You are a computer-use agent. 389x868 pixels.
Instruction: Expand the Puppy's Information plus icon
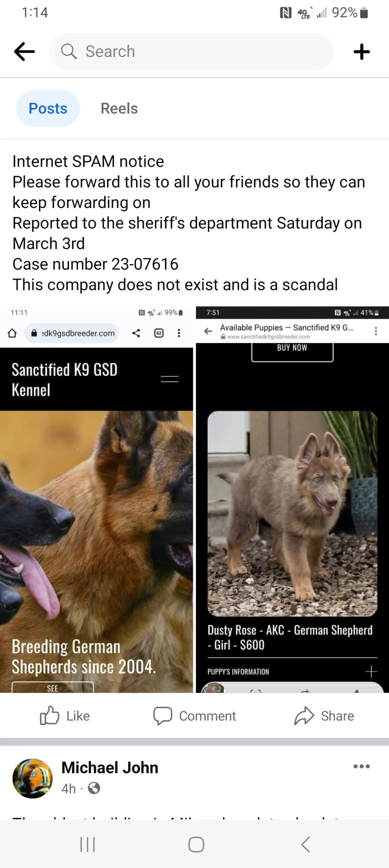tap(371, 671)
